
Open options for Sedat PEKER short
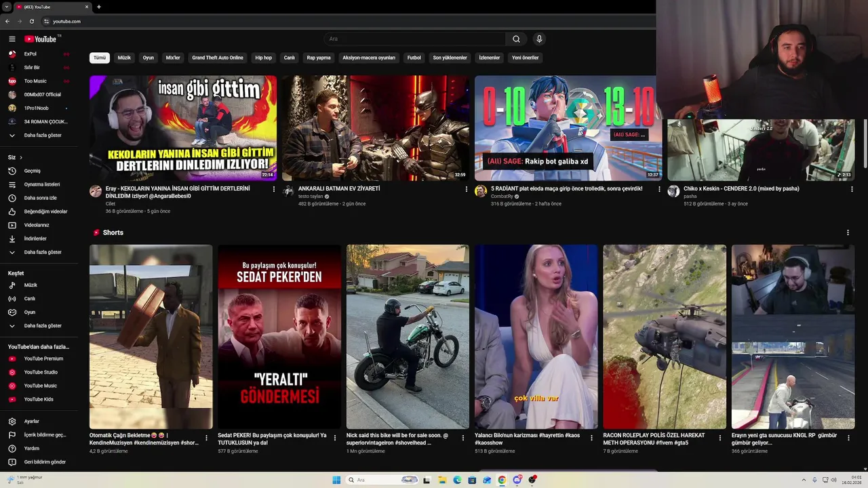[x=335, y=438]
